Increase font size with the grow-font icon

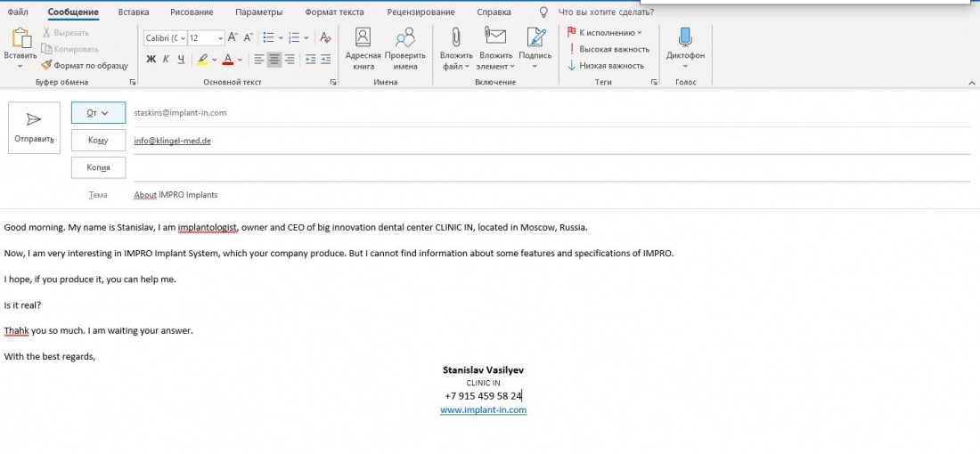coord(233,37)
